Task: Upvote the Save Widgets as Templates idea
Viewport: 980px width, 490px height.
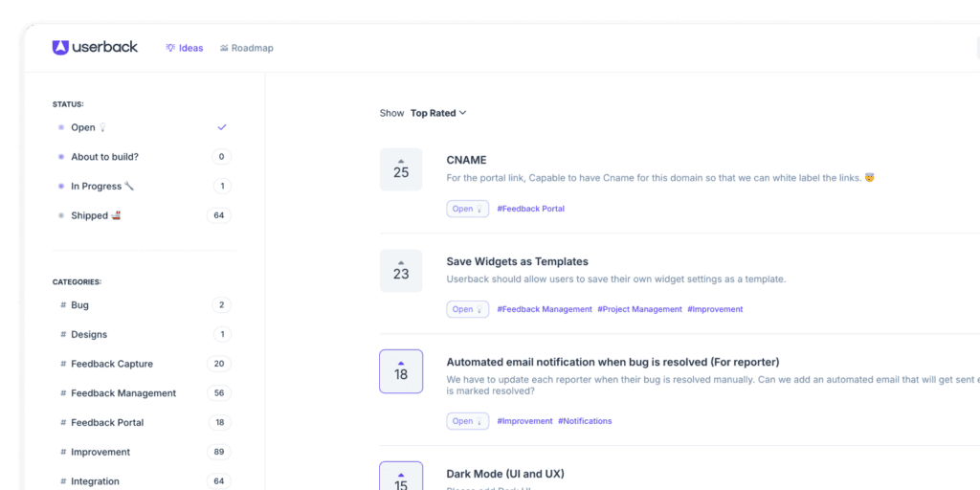Action: pos(400,262)
